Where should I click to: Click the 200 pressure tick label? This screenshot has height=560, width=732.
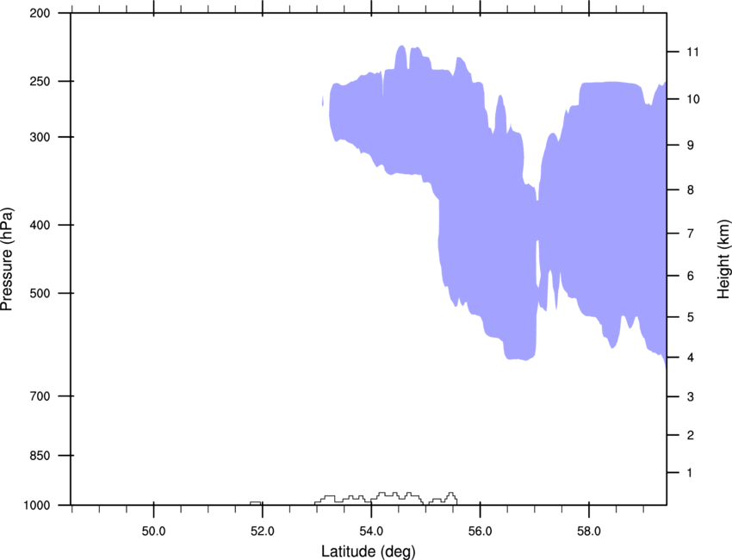coord(40,13)
